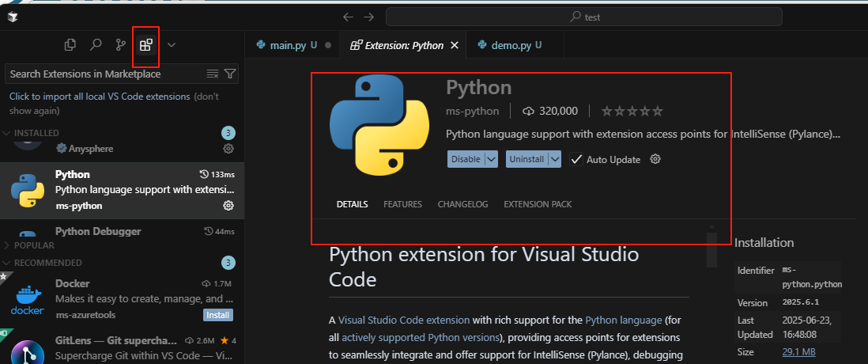Follow the Python language link
The width and height of the screenshot is (868, 364).
[x=623, y=320]
